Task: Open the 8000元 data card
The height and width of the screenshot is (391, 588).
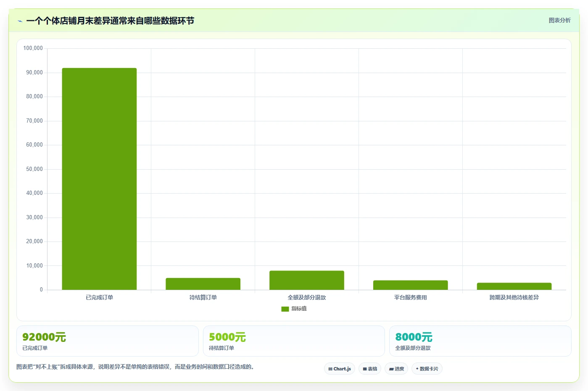Action: [x=480, y=341]
